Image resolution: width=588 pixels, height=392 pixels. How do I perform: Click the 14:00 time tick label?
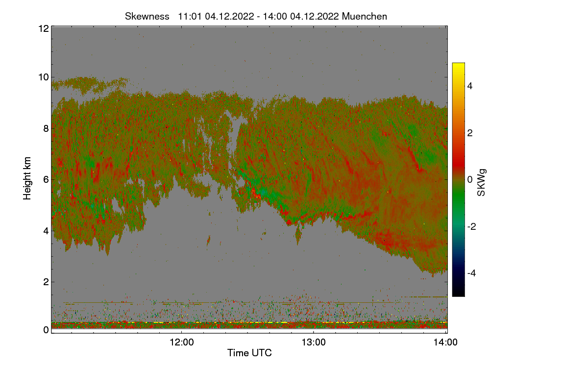point(446,343)
